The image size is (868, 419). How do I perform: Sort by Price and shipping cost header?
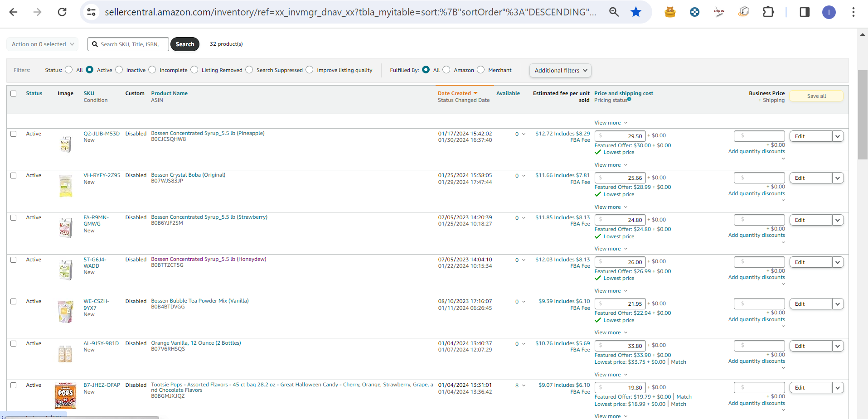624,93
